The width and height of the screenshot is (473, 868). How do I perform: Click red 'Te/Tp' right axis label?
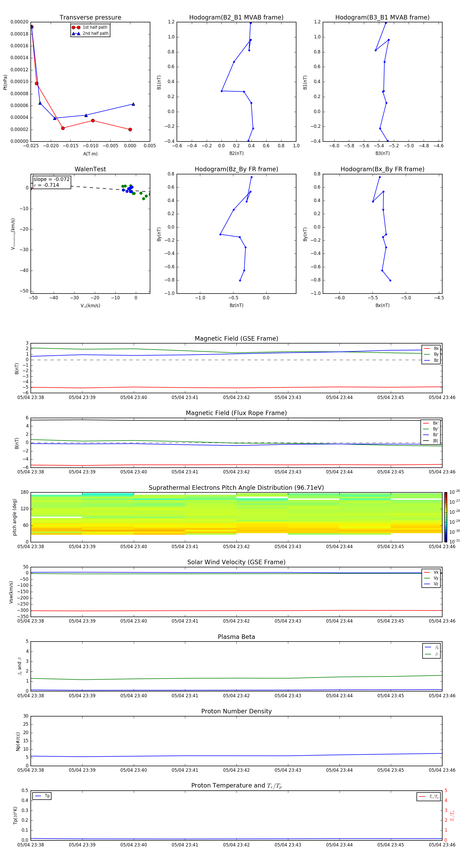[x=452, y=816]
